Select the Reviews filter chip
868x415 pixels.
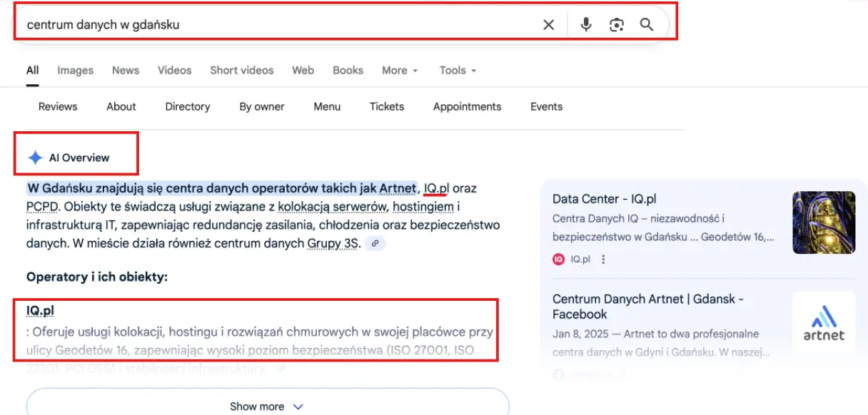[x=58, y=106]
